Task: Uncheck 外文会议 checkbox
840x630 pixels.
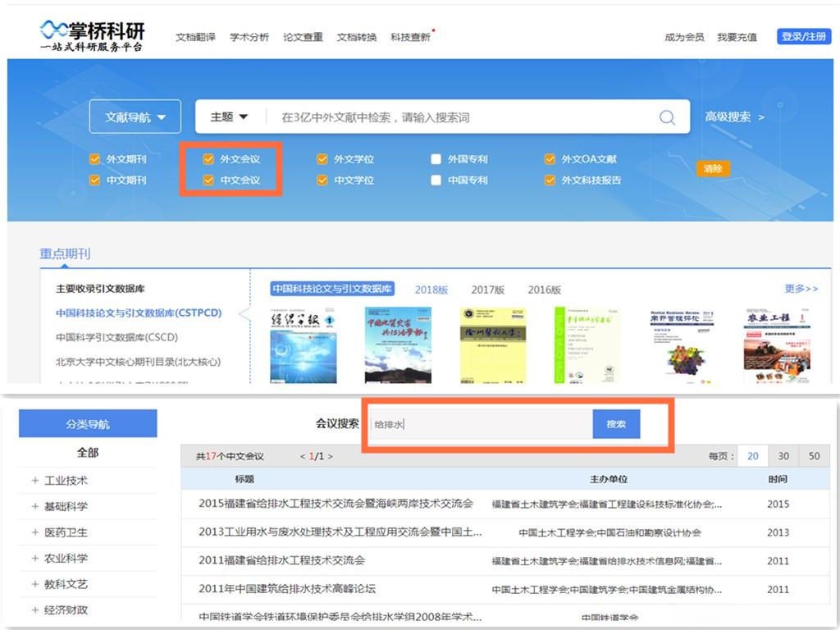Action: coord(208,159)
